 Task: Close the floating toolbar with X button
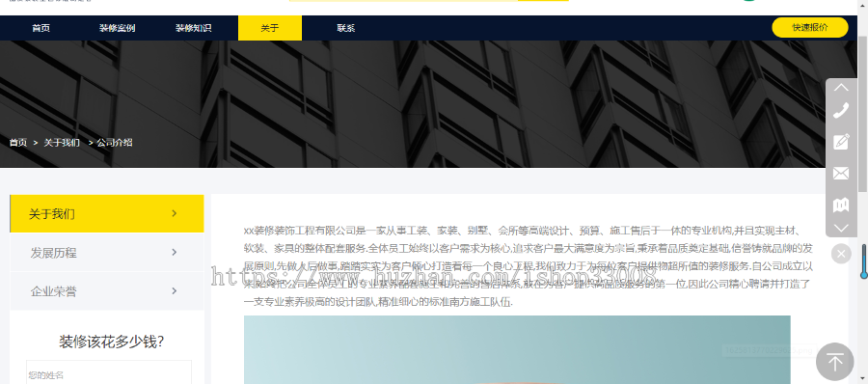click(x=841, y=254)
